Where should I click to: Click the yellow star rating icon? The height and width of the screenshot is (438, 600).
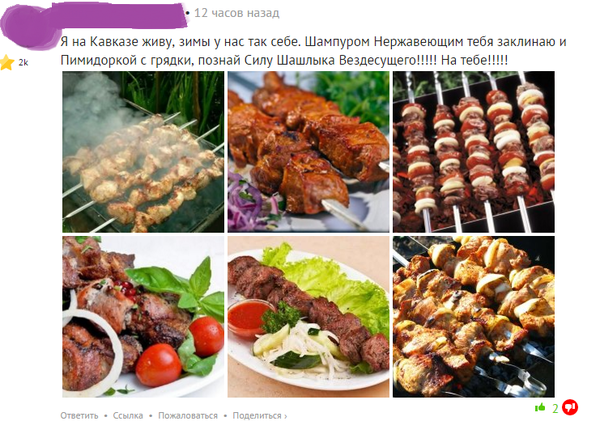point(7,62)
